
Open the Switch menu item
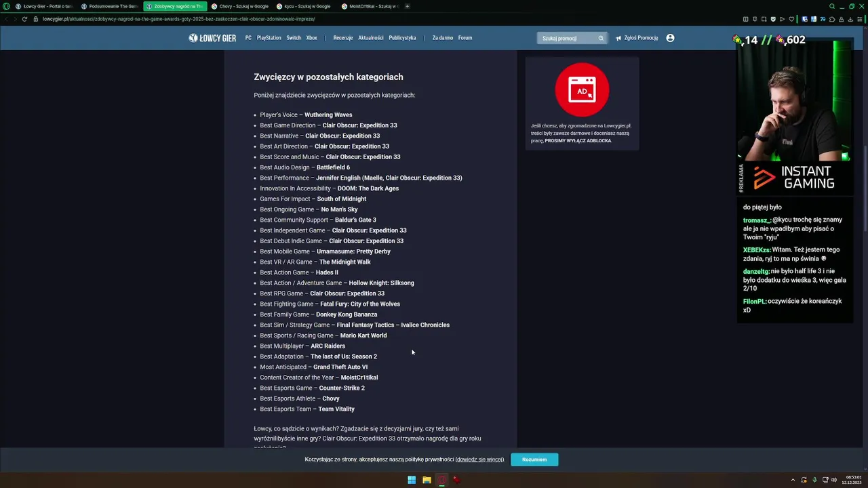[294, 38]
